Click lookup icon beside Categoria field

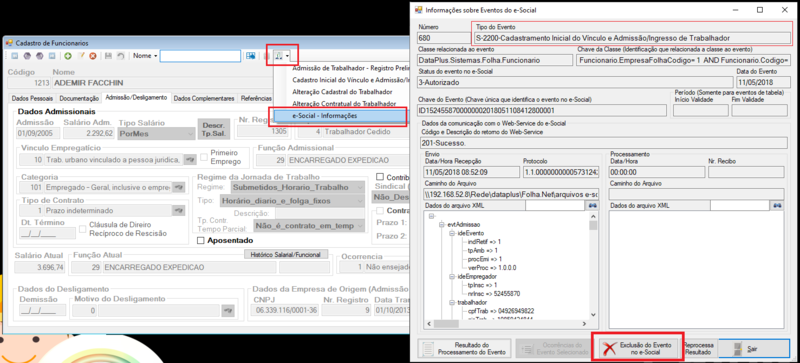pos(179,188)
